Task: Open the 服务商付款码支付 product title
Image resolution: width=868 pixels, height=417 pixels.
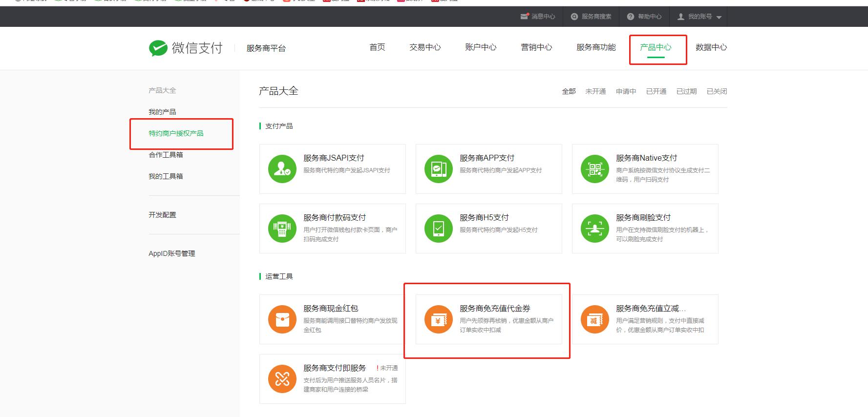Action: pyautogui.click(x=335, y=218)
